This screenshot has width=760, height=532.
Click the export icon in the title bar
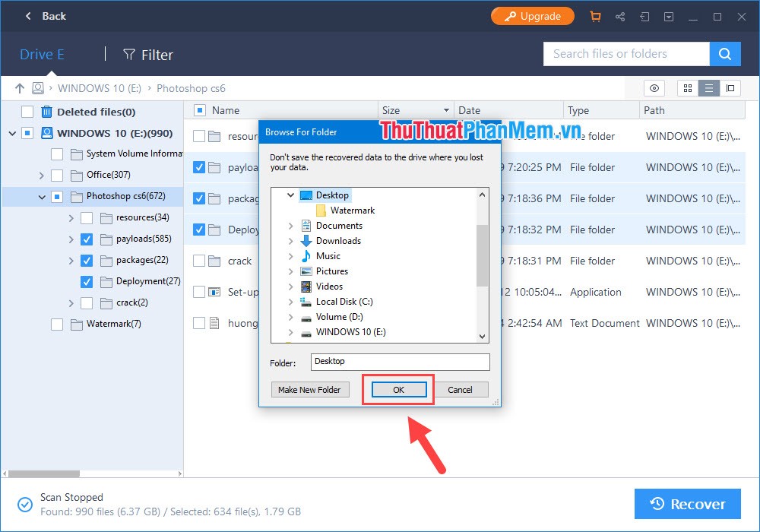(644, 16)
